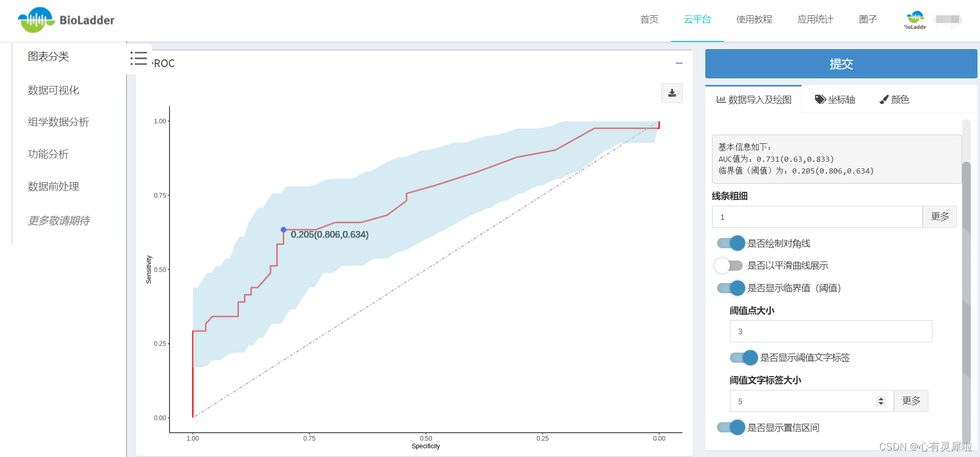Submit with the 提交 button
The height and width of the screenshot is (457, 980).
pyautogui.click(x=841, y=64)
